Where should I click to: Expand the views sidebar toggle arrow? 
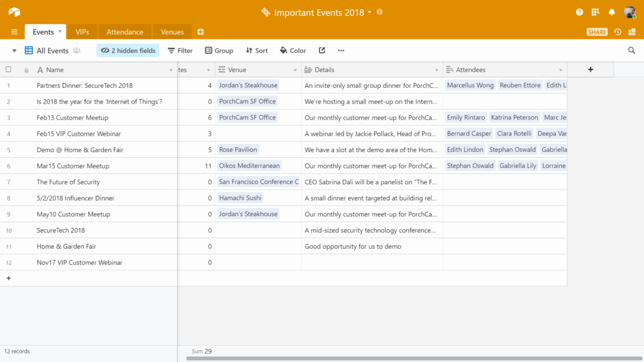pos(14,51)
